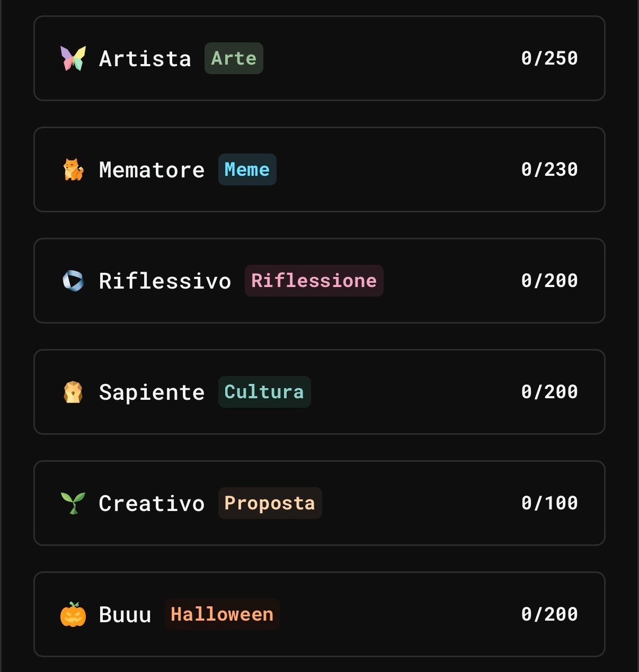Click the orange cat icon beside Memátore
639x672 pixels.
[x=73, y=169]
